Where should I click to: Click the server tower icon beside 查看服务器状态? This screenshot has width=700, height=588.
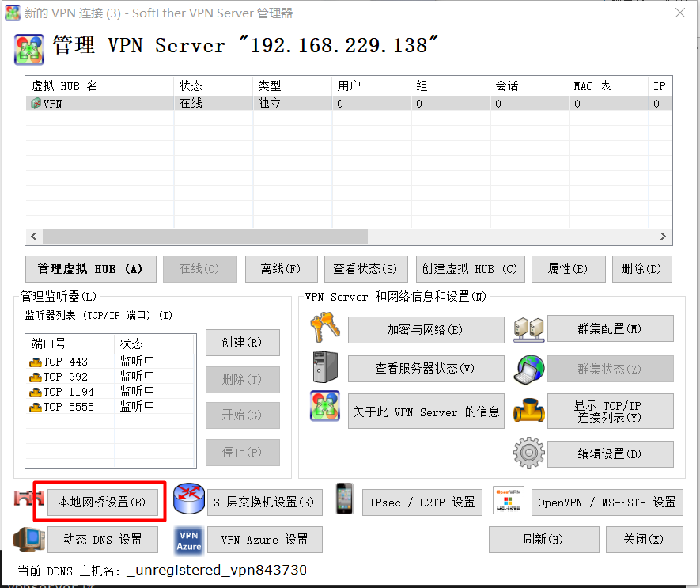[x=325, y=367]
